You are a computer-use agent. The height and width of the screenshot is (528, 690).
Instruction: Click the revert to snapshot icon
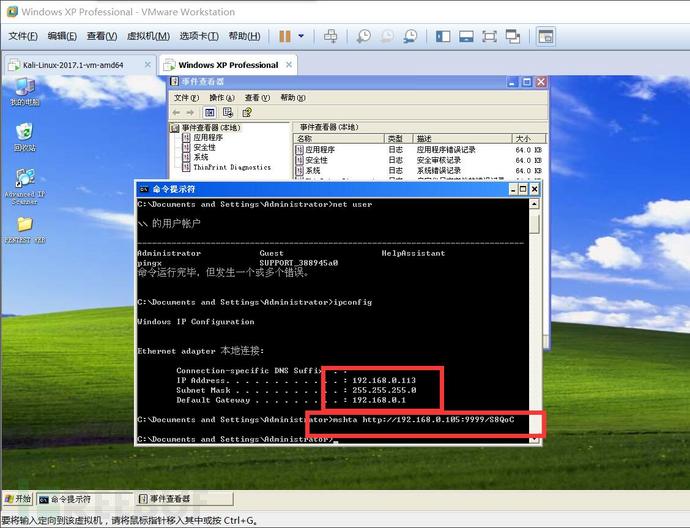pyautogui.click(x=387, y=36)
